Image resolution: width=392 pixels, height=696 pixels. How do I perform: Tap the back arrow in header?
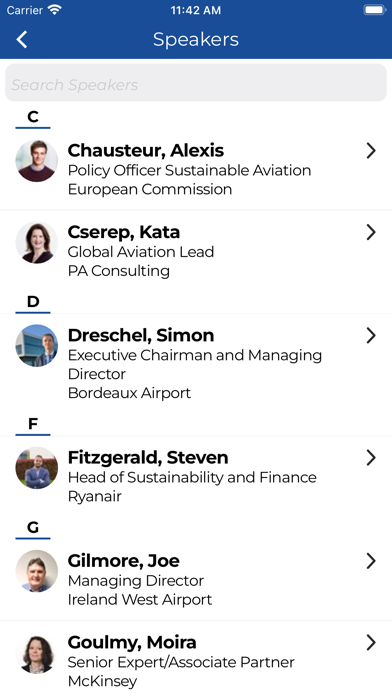coord(22,40)
